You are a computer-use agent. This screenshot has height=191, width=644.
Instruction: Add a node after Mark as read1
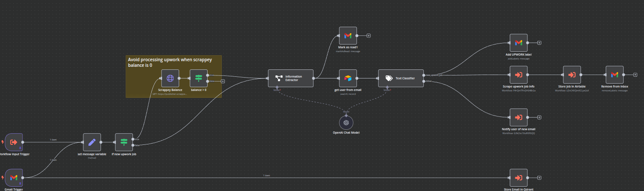(x=369, y=36)
